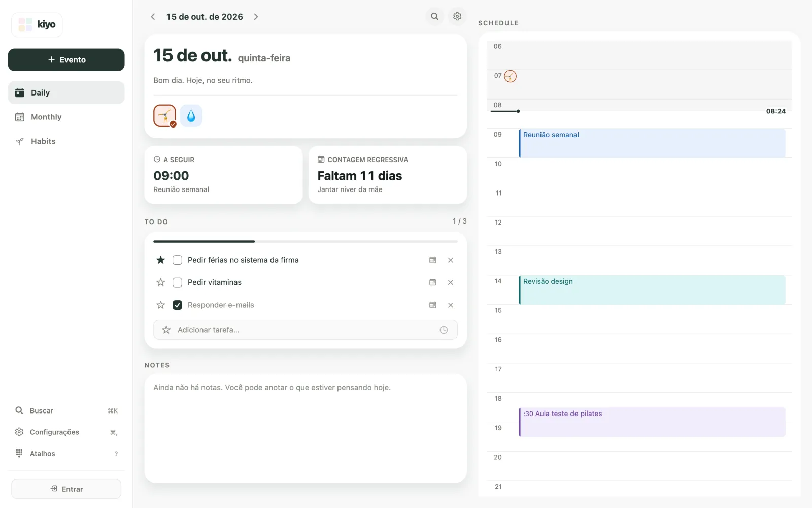
Task: Uncheck the 'Responder e-mails' checkbox
Action: (x=177, y=305)
